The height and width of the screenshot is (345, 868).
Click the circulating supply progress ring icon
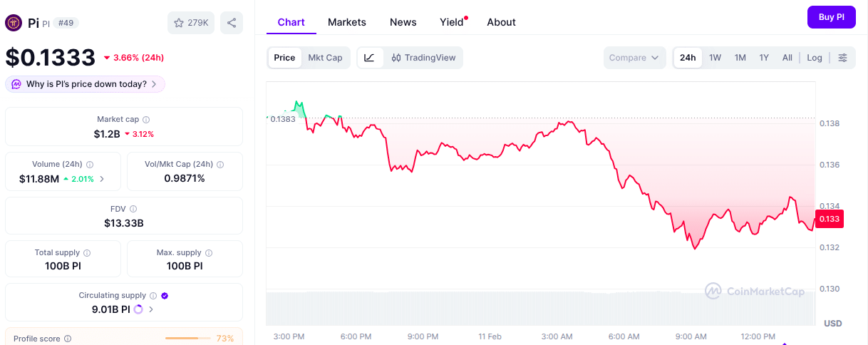[138, 309]
